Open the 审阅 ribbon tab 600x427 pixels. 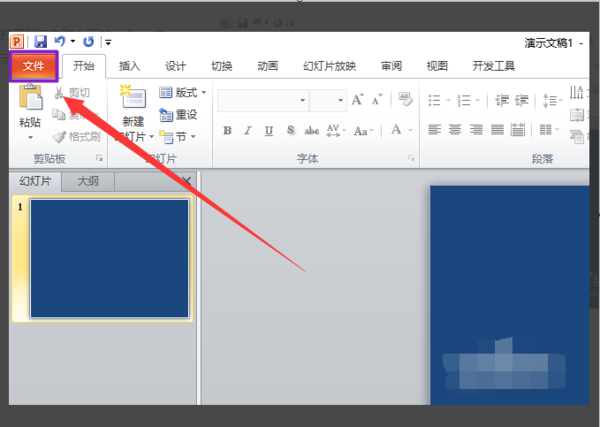391,66
